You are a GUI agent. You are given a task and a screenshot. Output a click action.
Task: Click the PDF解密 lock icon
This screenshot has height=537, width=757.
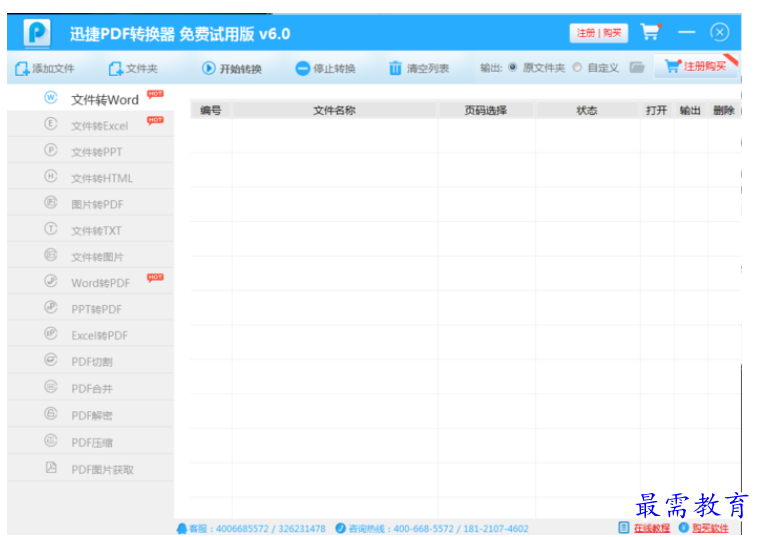coord(51,413)
